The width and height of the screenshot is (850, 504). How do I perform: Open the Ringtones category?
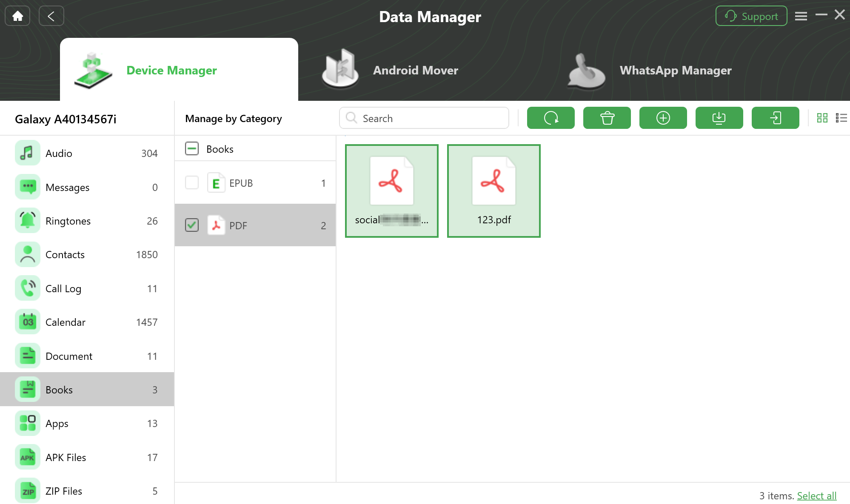click(87, 221)
